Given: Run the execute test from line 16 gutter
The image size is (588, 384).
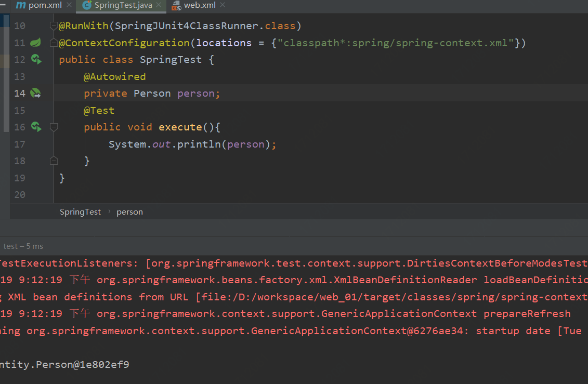Looking at the screenshot, I should coord(36,127).
